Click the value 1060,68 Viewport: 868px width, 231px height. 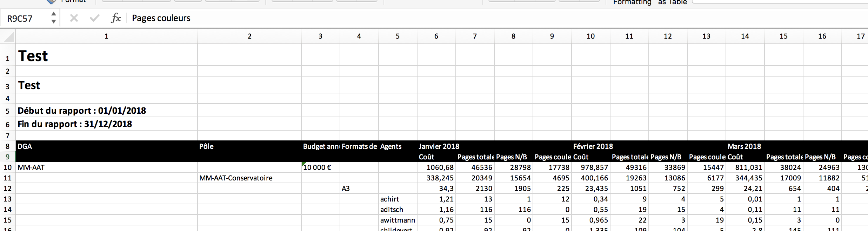tap(436, 167)
